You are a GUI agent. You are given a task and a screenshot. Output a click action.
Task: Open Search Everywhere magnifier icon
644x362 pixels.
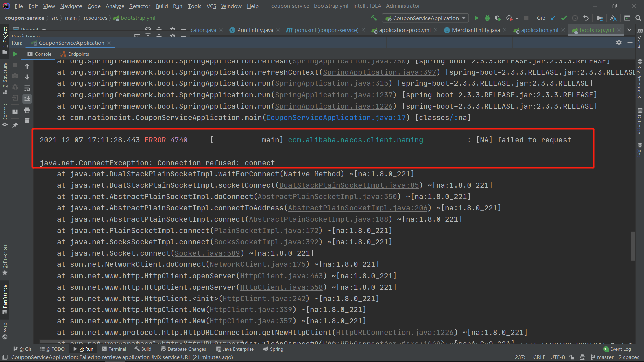pyautogui.click(x=638, y=18)
